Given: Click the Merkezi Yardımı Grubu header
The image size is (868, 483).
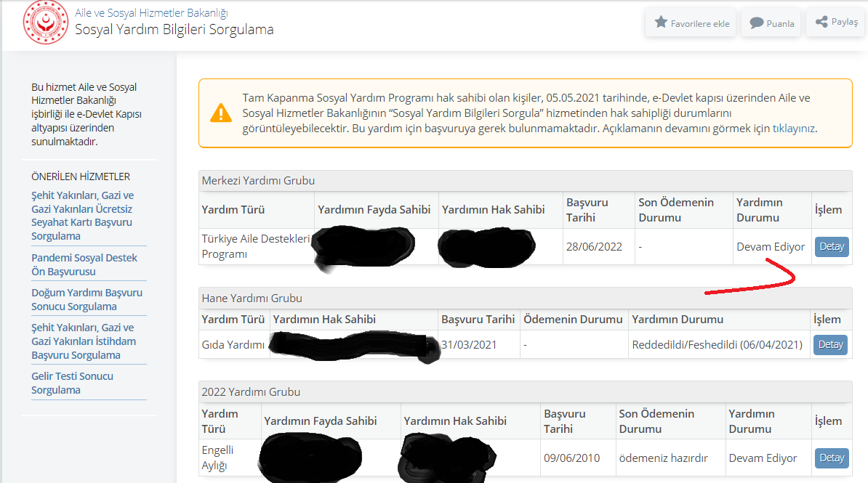Looking at the screenshot, I should point(258,181).
